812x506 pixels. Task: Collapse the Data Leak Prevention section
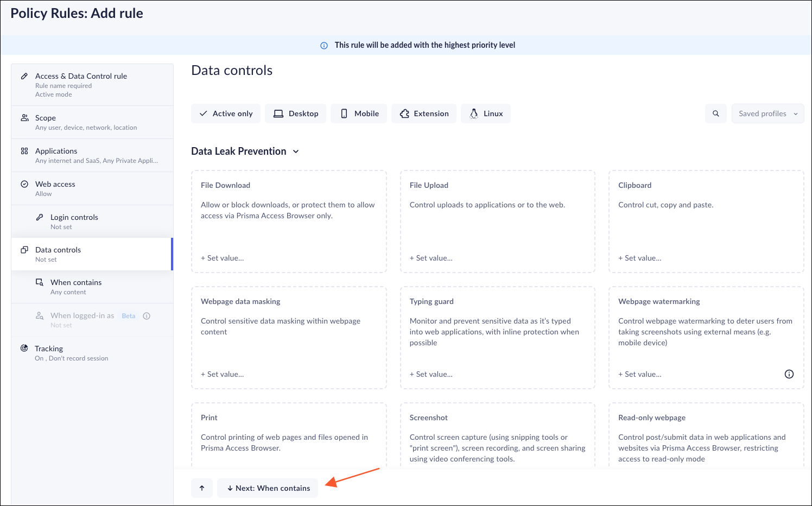[x=296, y=151]
